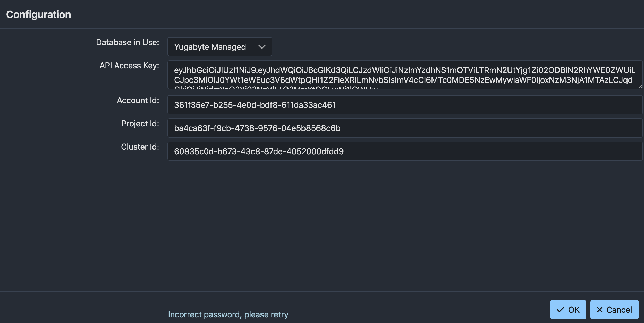
Task: Click the Configuration dialog title
Action: pos(39,15)
